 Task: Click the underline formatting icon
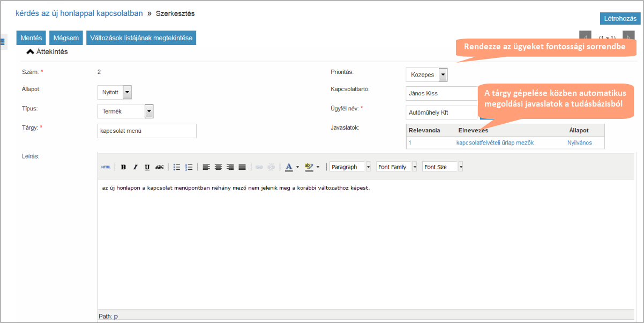pyautogui.click(x=147, y=167)
